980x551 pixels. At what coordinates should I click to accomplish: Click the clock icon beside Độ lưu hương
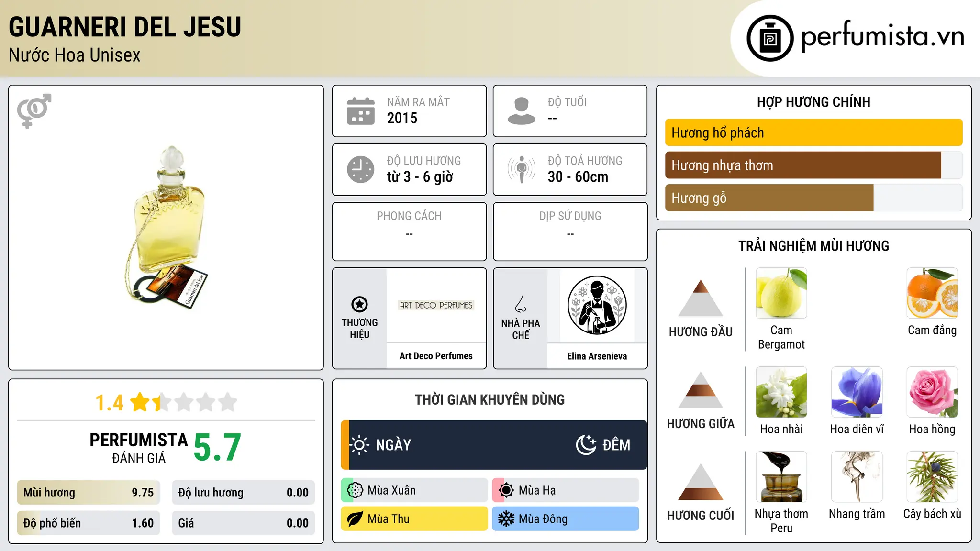(361, 169)
